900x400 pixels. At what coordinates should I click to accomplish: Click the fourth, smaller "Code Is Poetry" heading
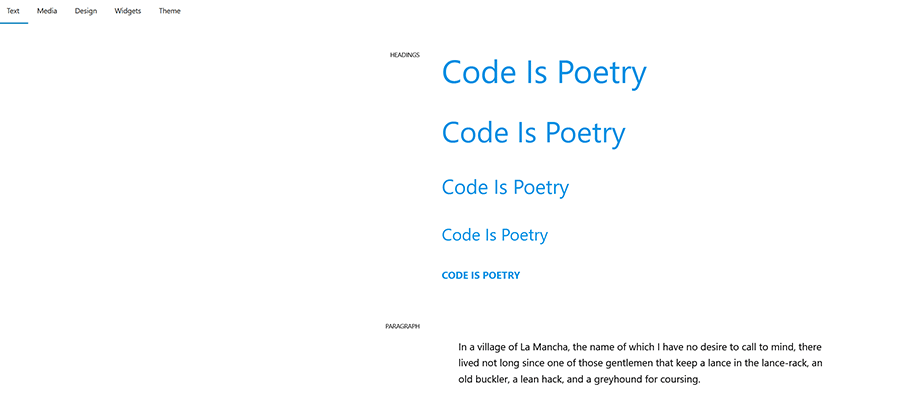[494, 235]
